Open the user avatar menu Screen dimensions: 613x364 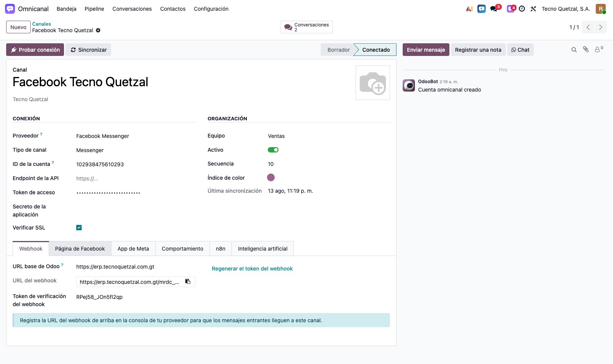[x=601, y=9]
